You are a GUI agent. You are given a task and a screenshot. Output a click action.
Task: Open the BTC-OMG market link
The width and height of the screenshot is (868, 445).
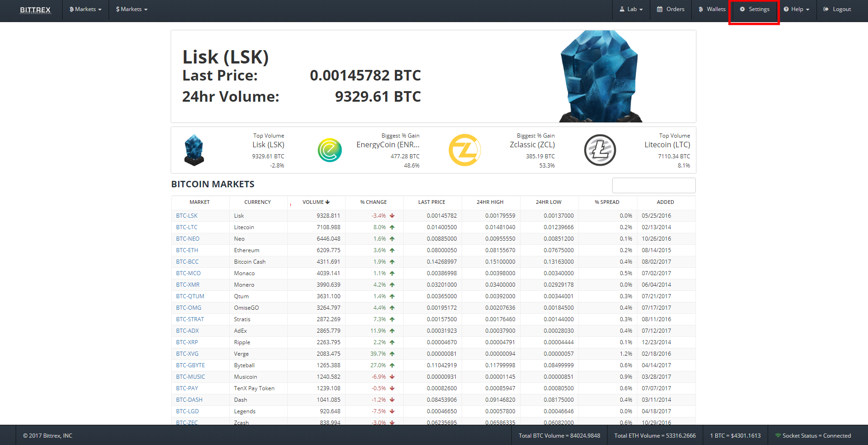click(189, 308)
